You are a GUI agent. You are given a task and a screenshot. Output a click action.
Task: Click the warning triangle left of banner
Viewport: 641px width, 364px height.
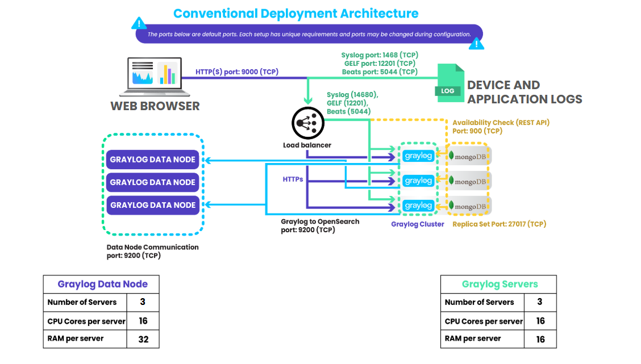pyautogui.click(x=139, y=23)
